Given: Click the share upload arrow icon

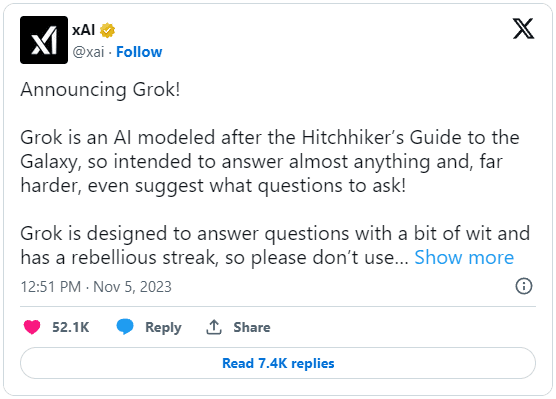Looking at the screenshot, I should [214, 327].
